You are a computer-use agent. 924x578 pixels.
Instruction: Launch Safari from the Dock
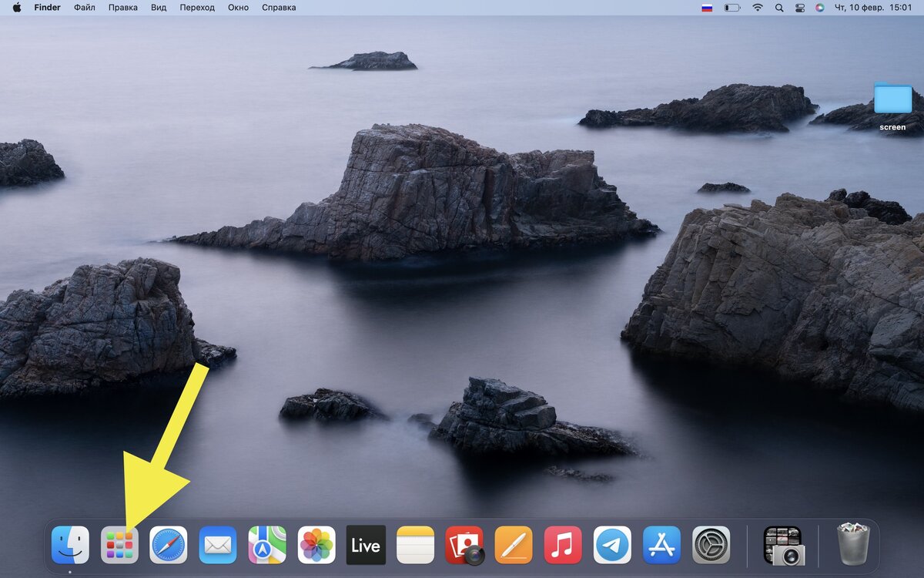[169, 545]
